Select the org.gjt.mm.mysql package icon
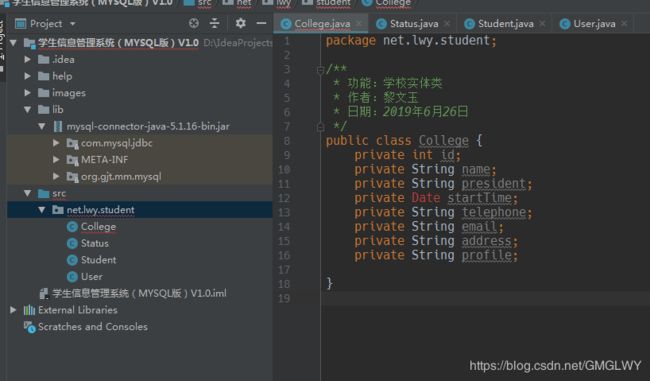Screen dimensions: 650x381 (72, 177)
